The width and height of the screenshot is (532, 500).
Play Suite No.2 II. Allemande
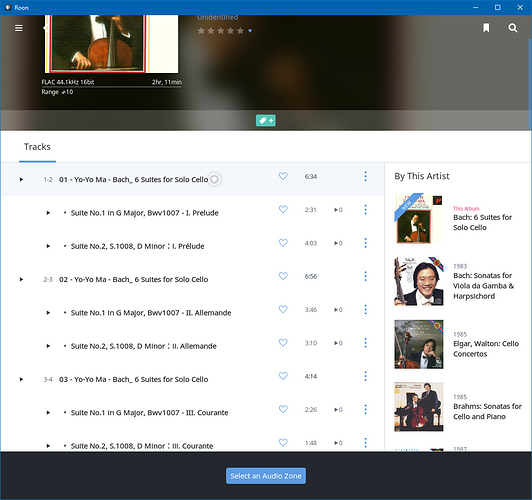(x=48, y=346)
